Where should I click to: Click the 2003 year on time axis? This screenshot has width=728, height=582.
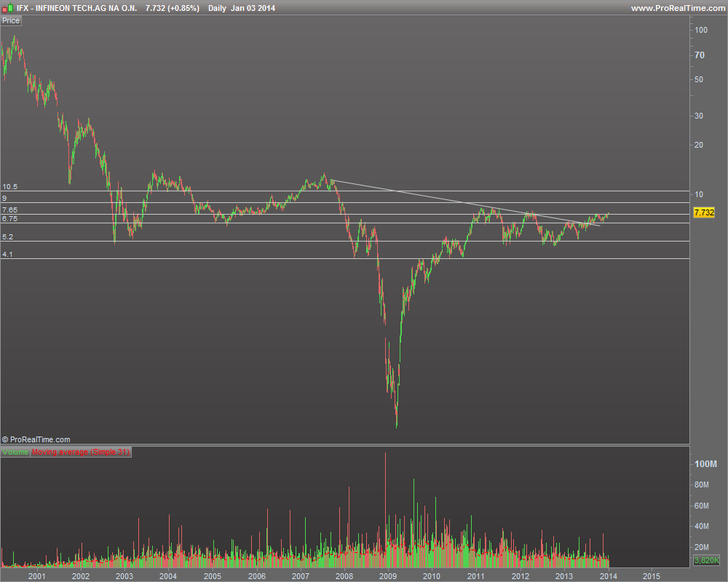click(x=124, y=576)
